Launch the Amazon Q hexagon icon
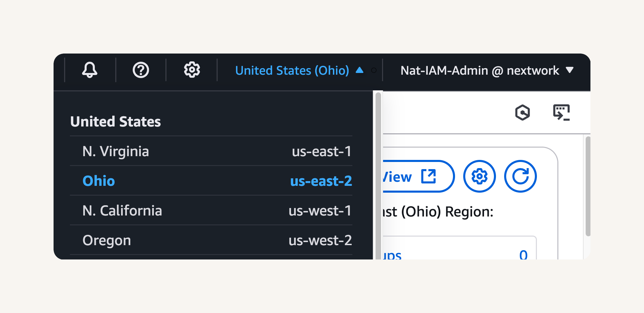This screenshot has width=644, height=313. (x=522, y=113)
